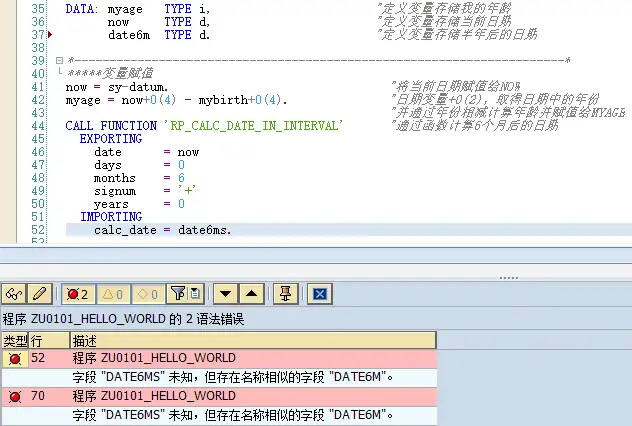Toggle the information messages filter showing 0
Screen dimensions: 632x426
coord(148,294)
